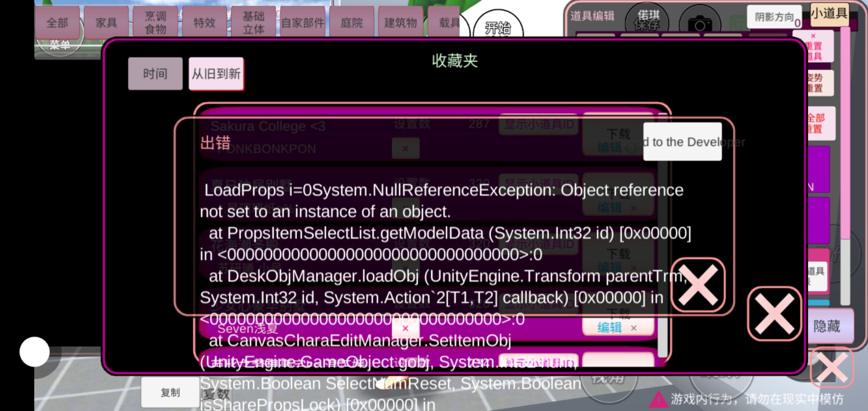The height and width of the screenshot is (411, 868).
Task: Click the pink vertical slider on right
Action: coord(845,133)
